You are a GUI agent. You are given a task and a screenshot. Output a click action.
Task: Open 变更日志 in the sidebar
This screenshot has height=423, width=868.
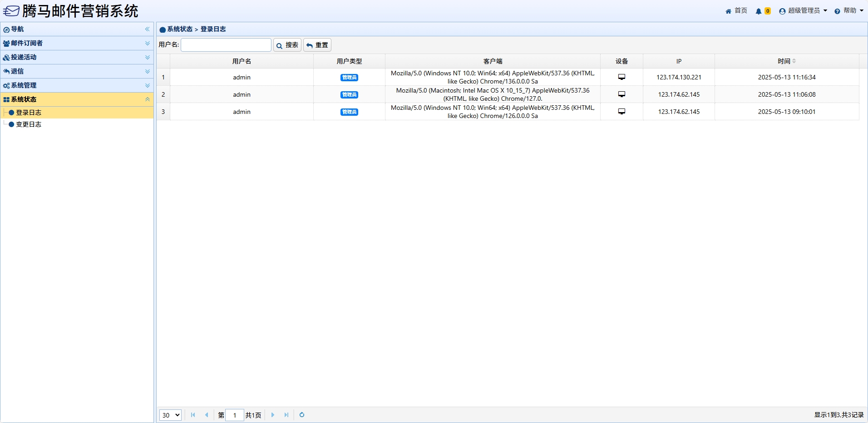pyautogui.click(x=29, y=124)
